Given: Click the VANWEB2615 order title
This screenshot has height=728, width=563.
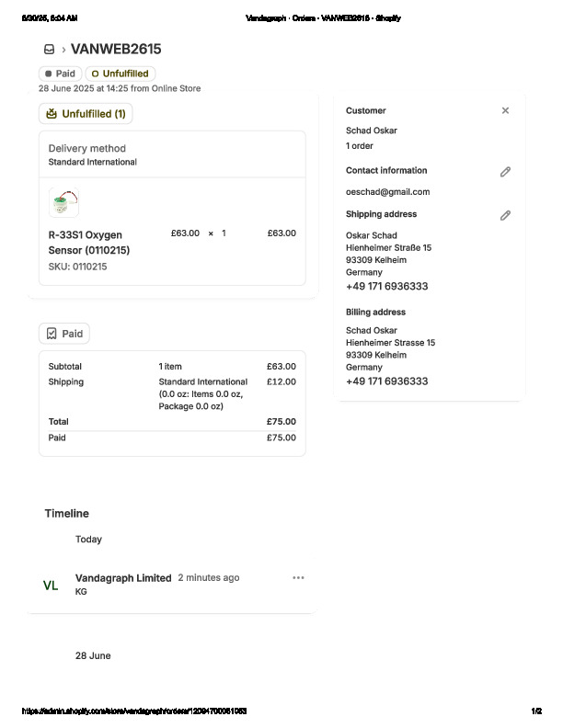Looking at the screenshot, I should [x=116, y=50].
